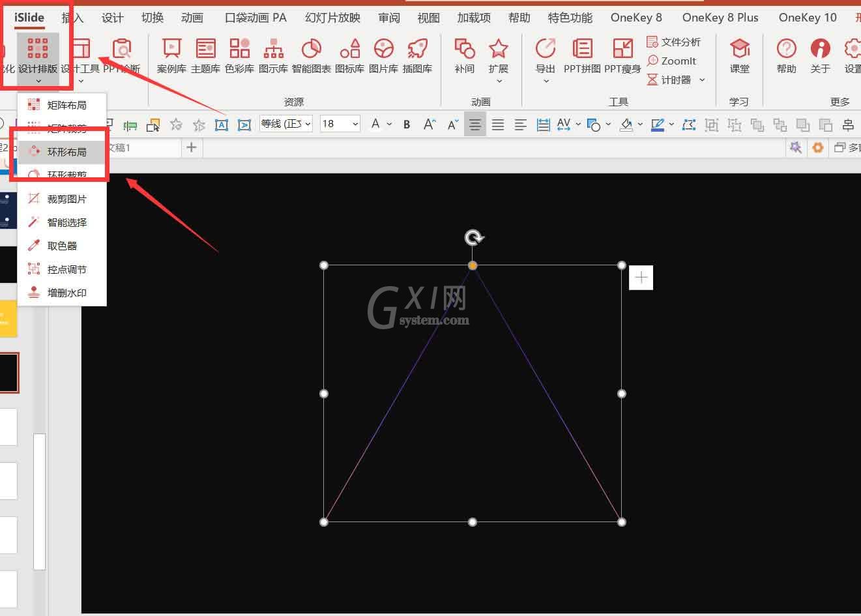Open the 插图库 illustration library
The image size is (861, 616).
417,55
